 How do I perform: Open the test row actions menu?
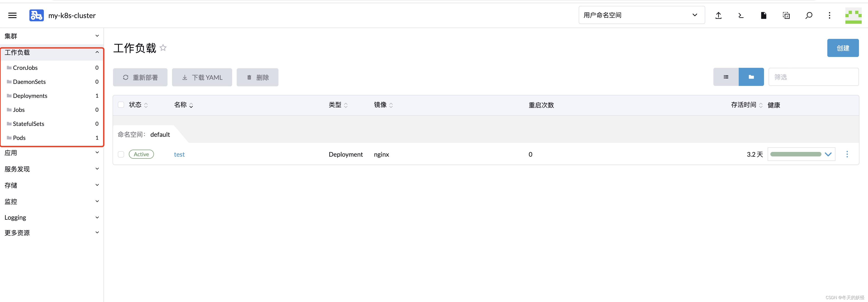coord(847,154)
